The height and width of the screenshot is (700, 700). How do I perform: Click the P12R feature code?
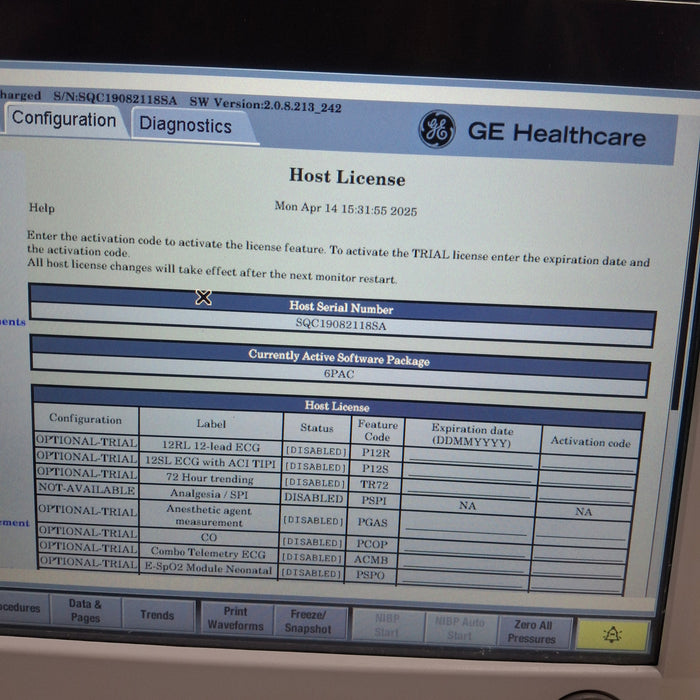[x=376, y=453]
